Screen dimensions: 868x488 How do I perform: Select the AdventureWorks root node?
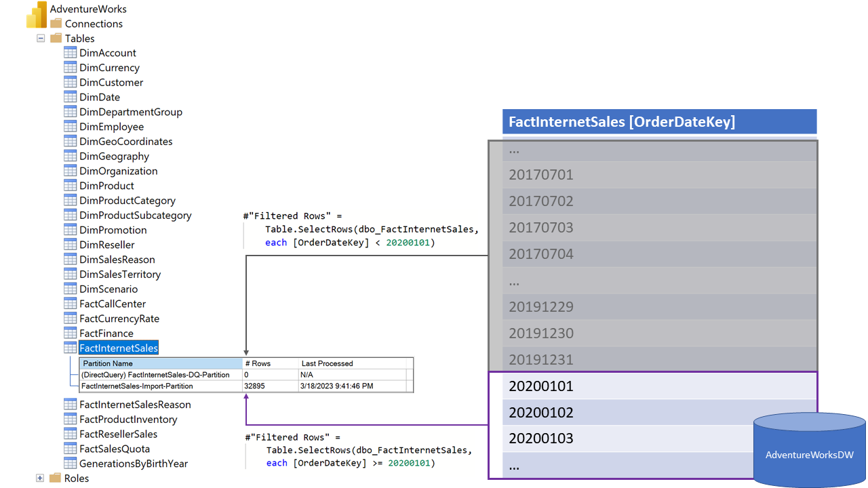(x=88, y=9)
